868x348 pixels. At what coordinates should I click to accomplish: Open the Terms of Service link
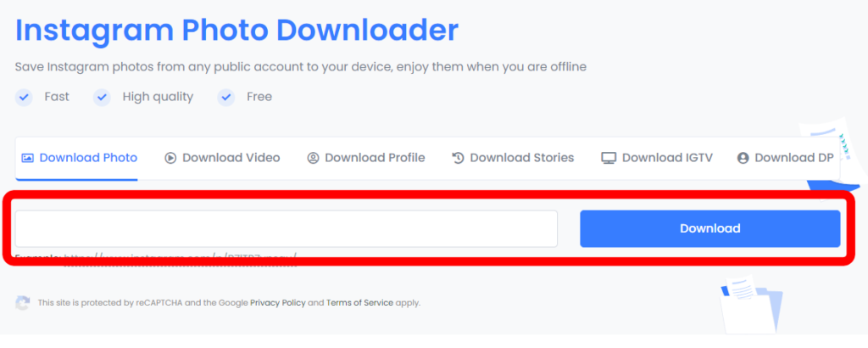coord(362,303)
